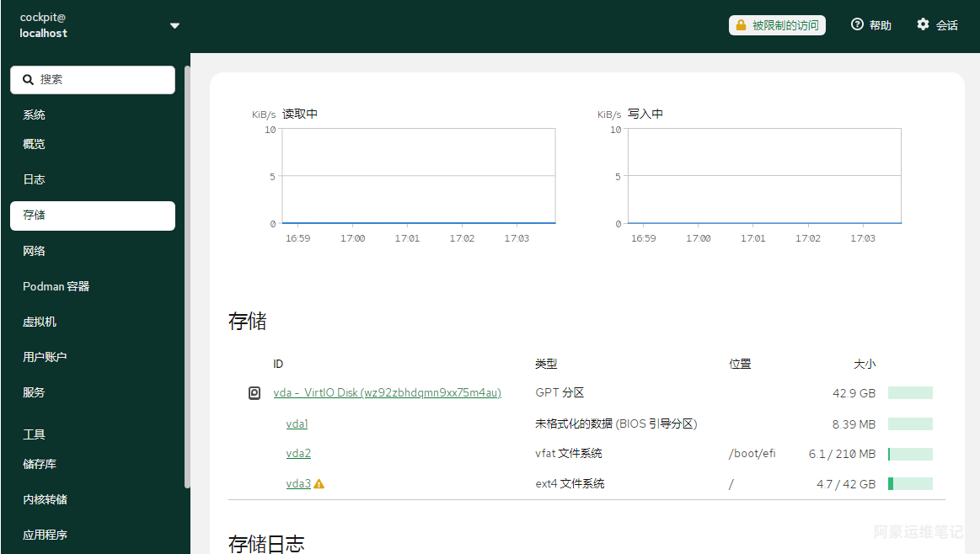Go to the 日志 logs page
Viewport: 980px width, 554px height.
(35, 179)
